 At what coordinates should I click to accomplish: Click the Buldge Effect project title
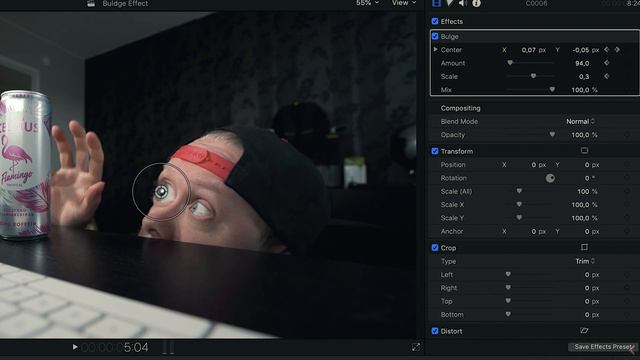click(x=125, y=3)
